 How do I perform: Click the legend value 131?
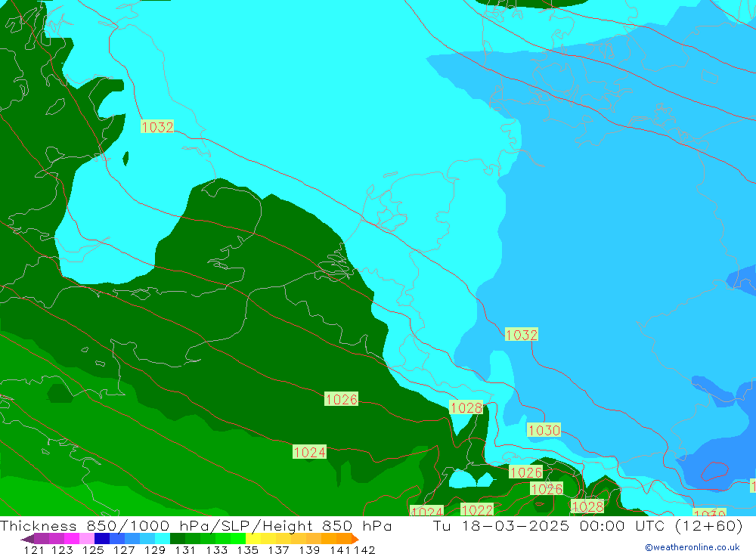(184, 549)
